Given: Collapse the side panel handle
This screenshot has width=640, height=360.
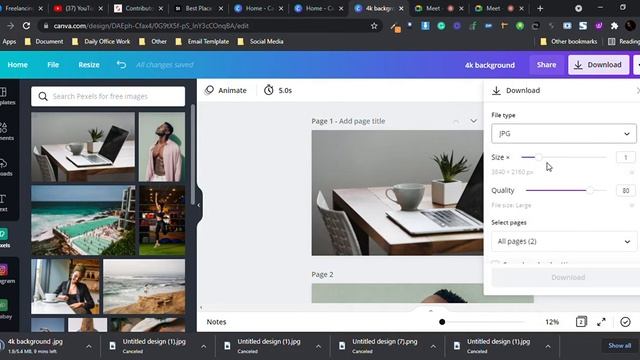Looking at the screenshot, I should [199, 205].
